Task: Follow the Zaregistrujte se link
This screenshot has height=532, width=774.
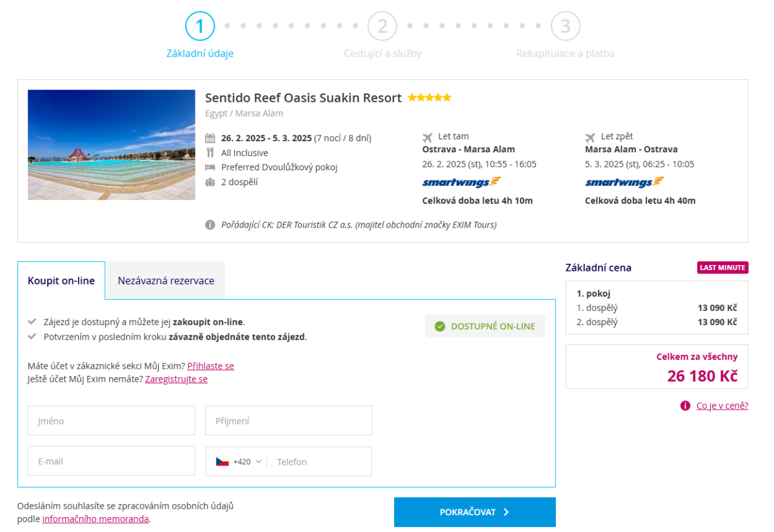Action: pos(176,379)
